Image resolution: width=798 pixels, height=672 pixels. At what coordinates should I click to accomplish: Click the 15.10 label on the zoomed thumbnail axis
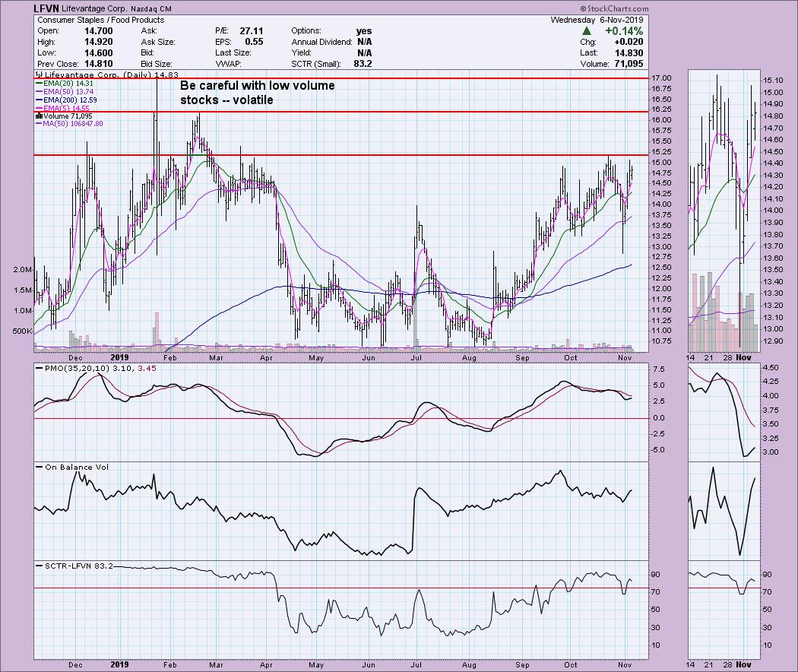pos(773,81)
